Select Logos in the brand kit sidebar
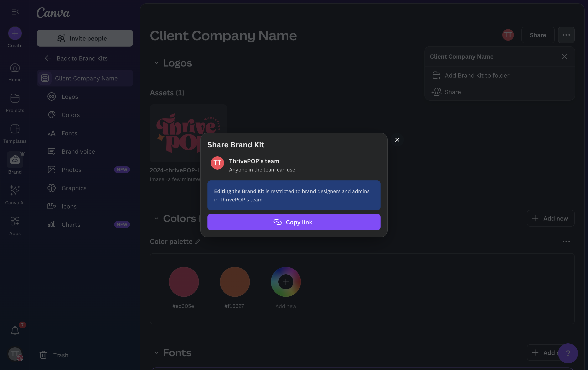Viewport: 588px width, 370px height. [x=85, y=97]
